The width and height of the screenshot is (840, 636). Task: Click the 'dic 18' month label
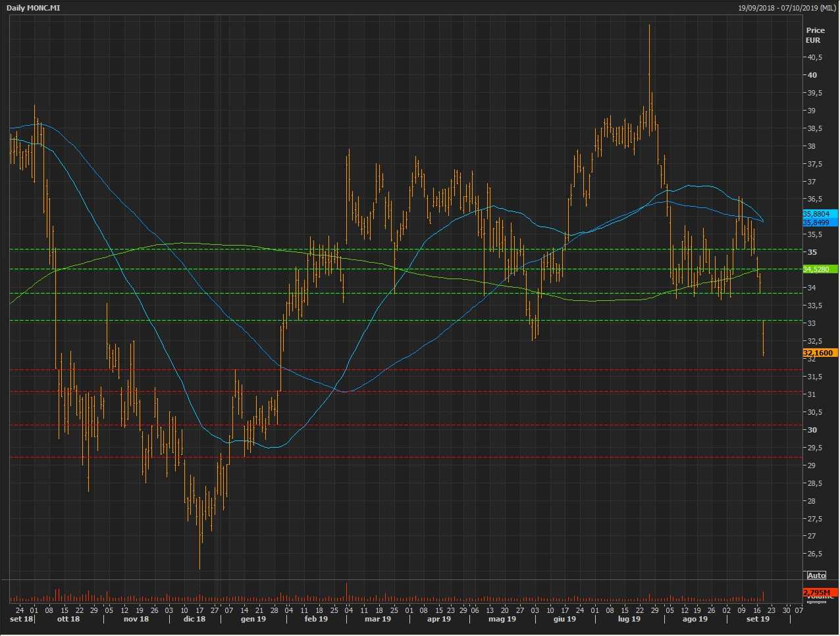[194, 619]
